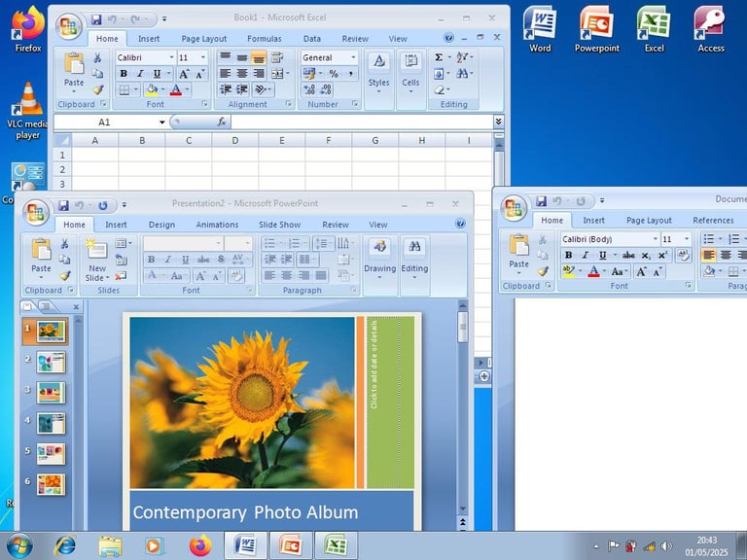Click Cut scissors icon in Excel ribbon
This screenshot has height=560, width=747.
click(97, 58)
